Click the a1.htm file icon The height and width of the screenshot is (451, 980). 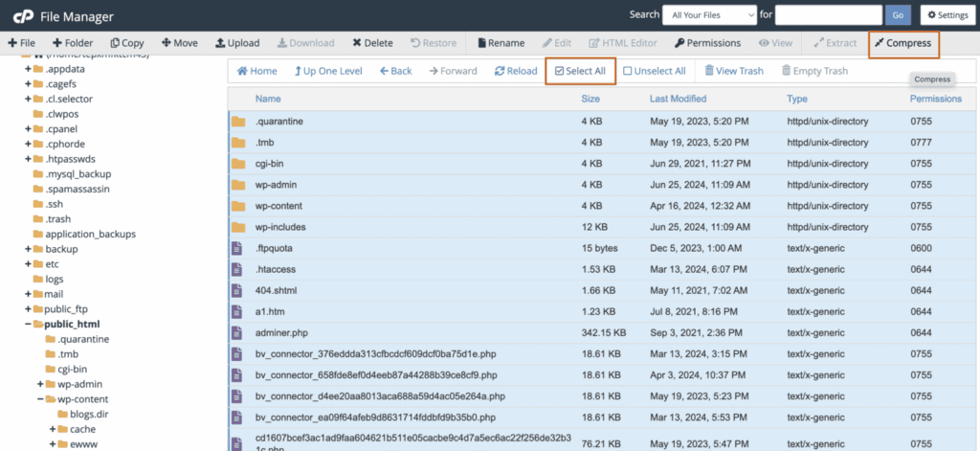point(237,311)
